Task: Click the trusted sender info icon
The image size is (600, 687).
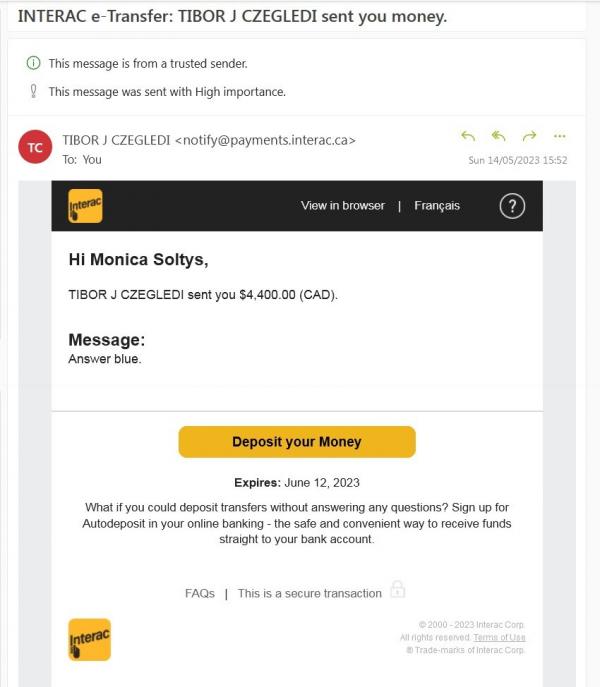Action: (x=33, y=63)
